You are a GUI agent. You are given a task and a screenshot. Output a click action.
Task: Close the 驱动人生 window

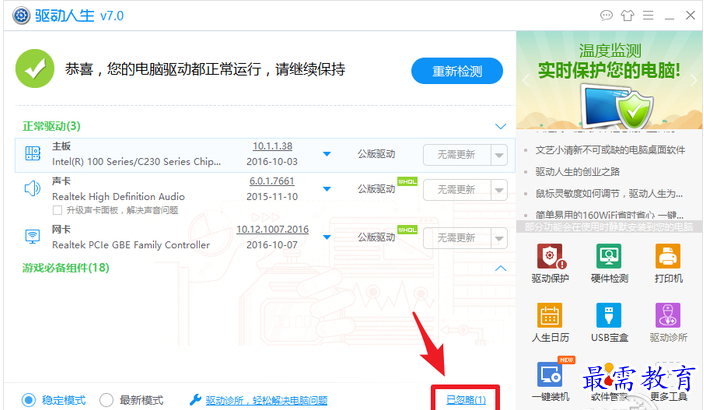691,16
